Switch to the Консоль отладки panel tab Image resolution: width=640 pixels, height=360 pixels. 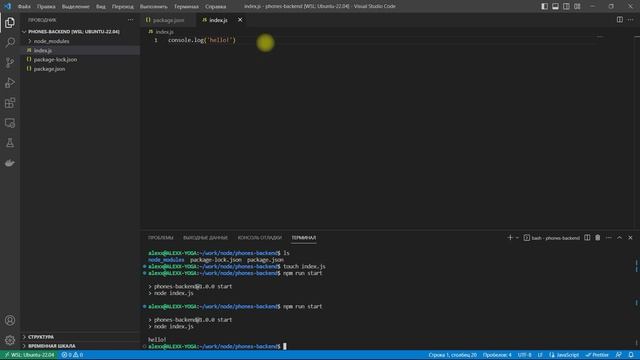pos(260,238)
